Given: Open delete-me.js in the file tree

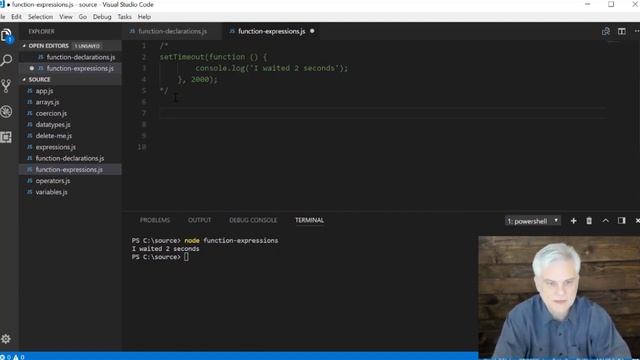Looking at the screenshot, I should coord(70,136).
